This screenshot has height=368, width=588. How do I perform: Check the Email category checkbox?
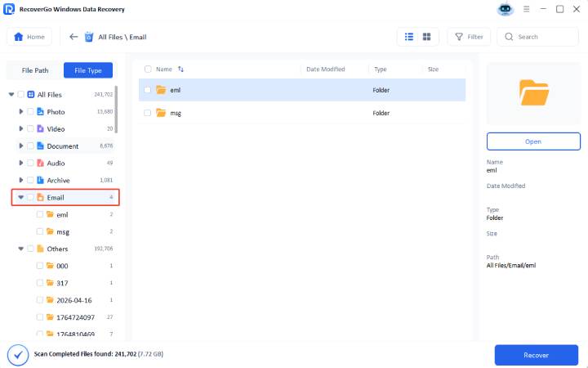coord(30,198)
